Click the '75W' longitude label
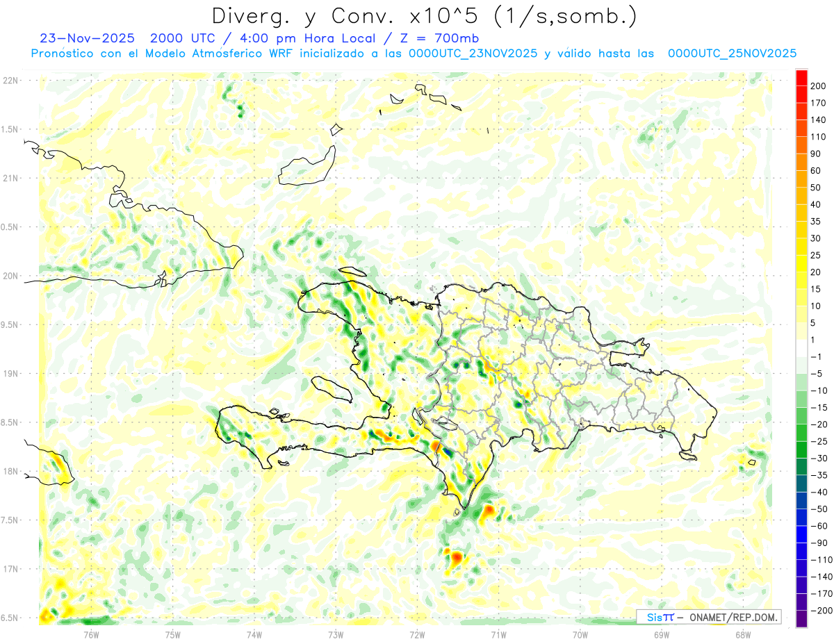 click(x=173, y=634)
